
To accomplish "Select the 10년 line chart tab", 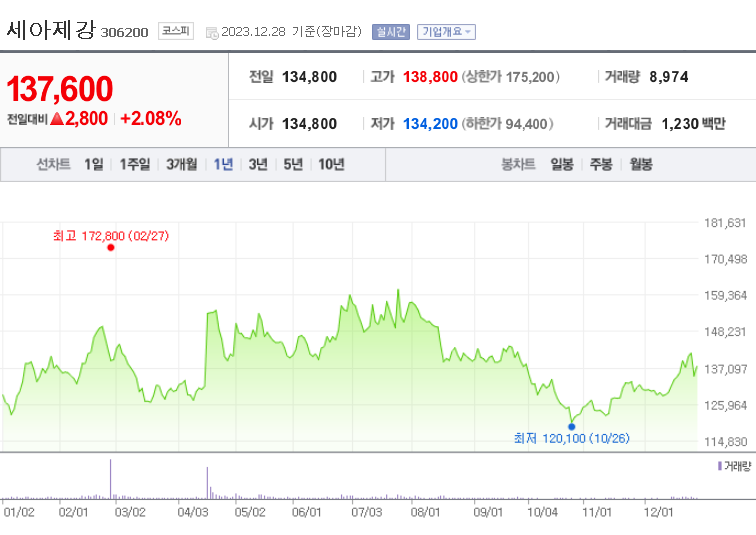I will click(x=331, y=164).
